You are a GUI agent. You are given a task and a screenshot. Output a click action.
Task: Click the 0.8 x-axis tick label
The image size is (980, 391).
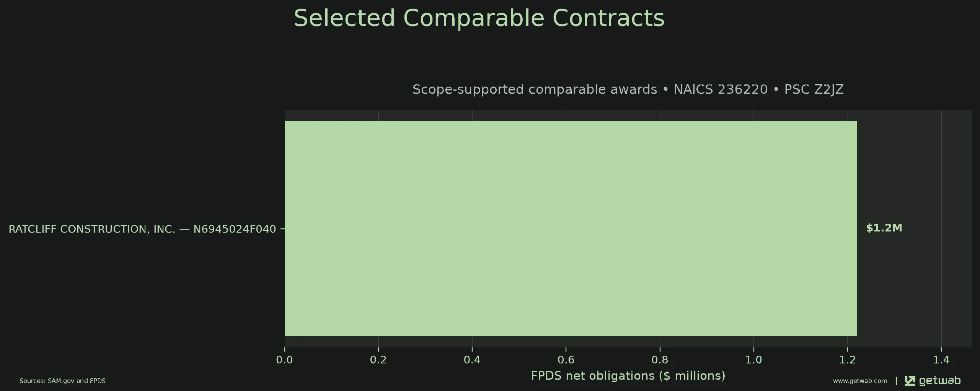point(660,360)
